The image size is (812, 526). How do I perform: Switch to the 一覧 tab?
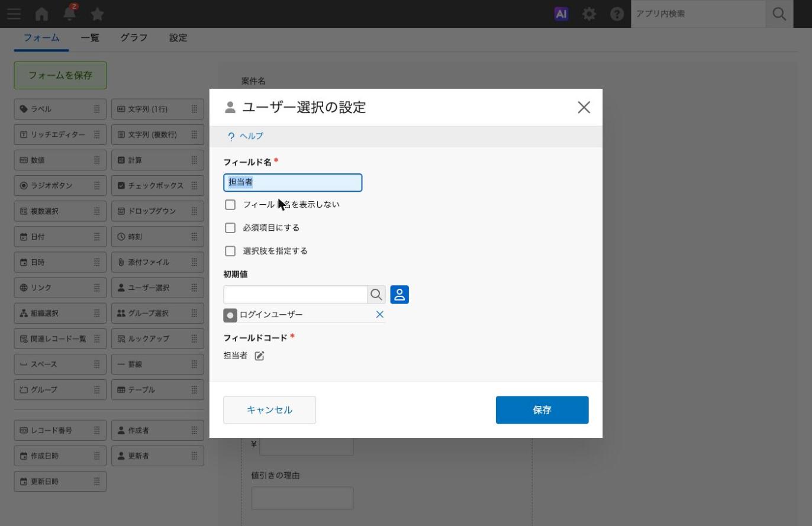tap(90, 38)
